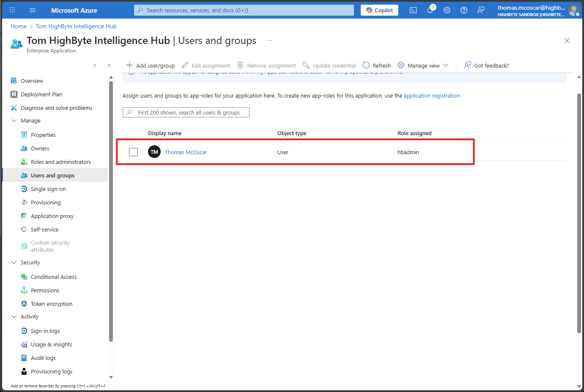Open Azure Cloud Shell icon

point(413,10)
